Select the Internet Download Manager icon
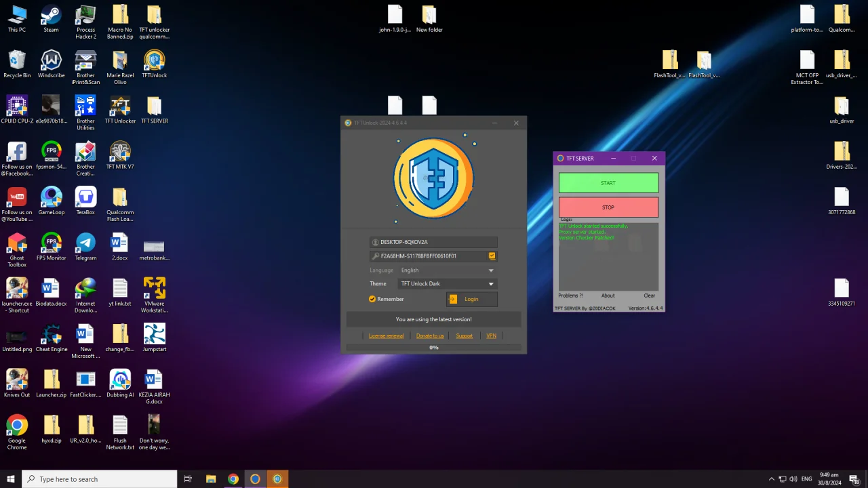This screenshot has height=488, width=868. tap(85, 296)
